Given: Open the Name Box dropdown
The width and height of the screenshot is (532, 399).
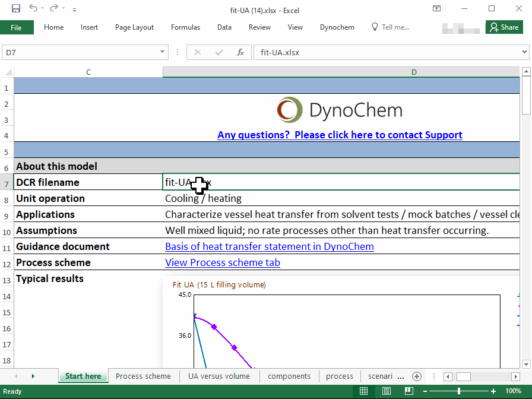Looking at the screenshot, I should [x=163, y=52].
